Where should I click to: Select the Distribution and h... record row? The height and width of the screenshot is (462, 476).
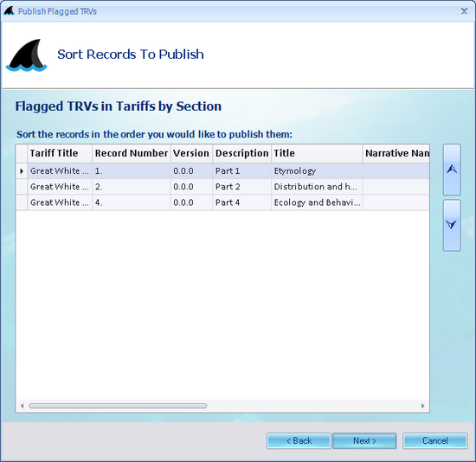(222, 187)
